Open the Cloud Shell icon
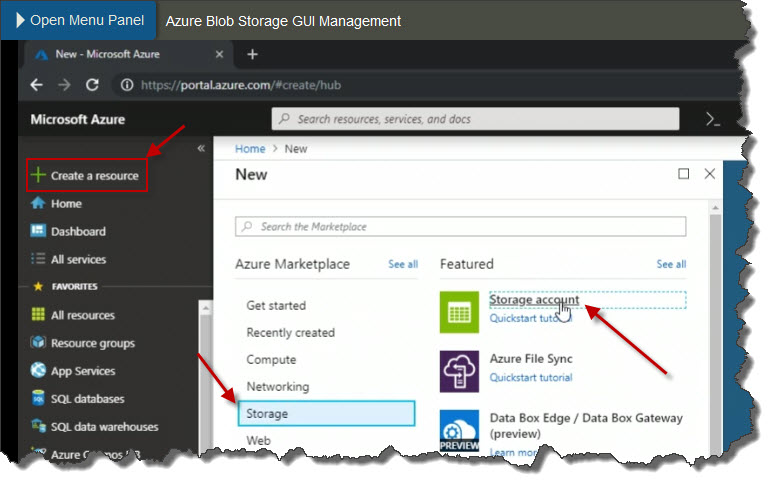The width and height of the screenshot is (777, 489). click(x=713, y=119)
